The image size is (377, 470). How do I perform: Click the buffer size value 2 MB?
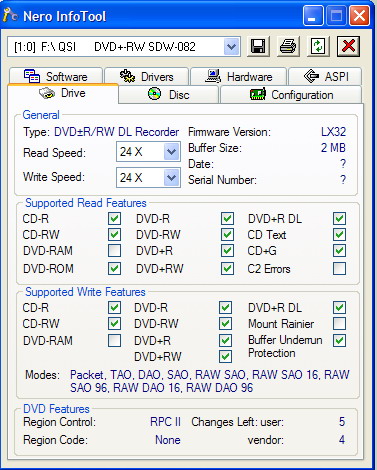[333, 148]
